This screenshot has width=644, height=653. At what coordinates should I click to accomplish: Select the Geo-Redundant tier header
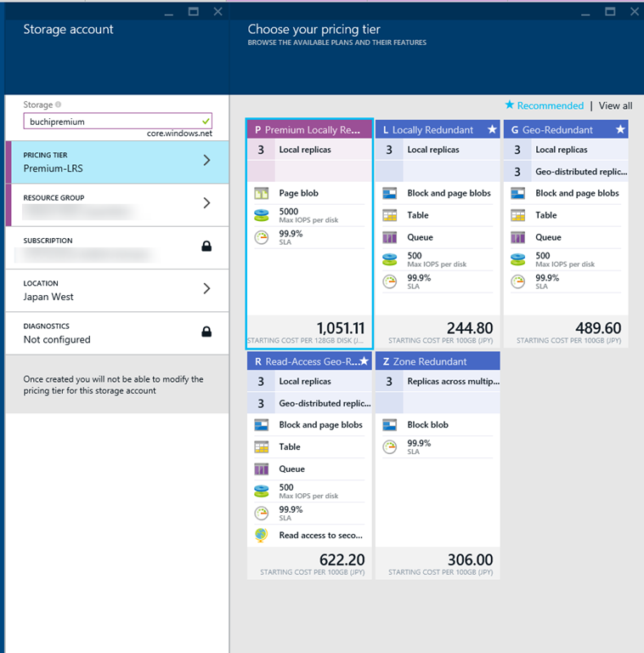[x=566, y=129]
